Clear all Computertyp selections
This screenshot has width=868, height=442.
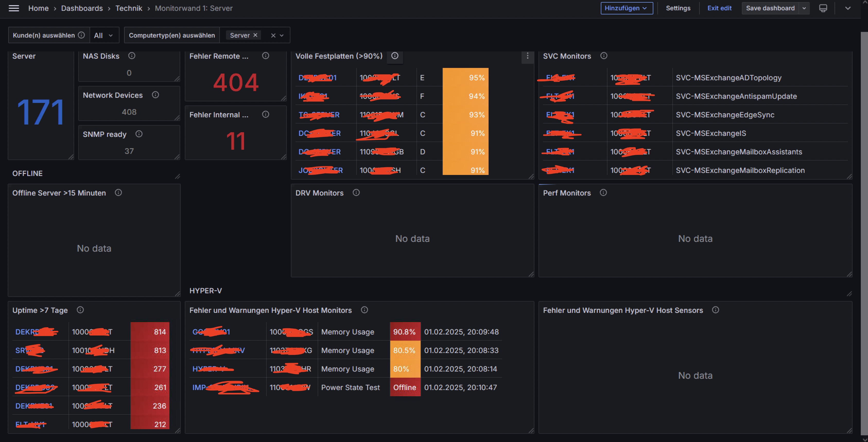click(273, 35)
